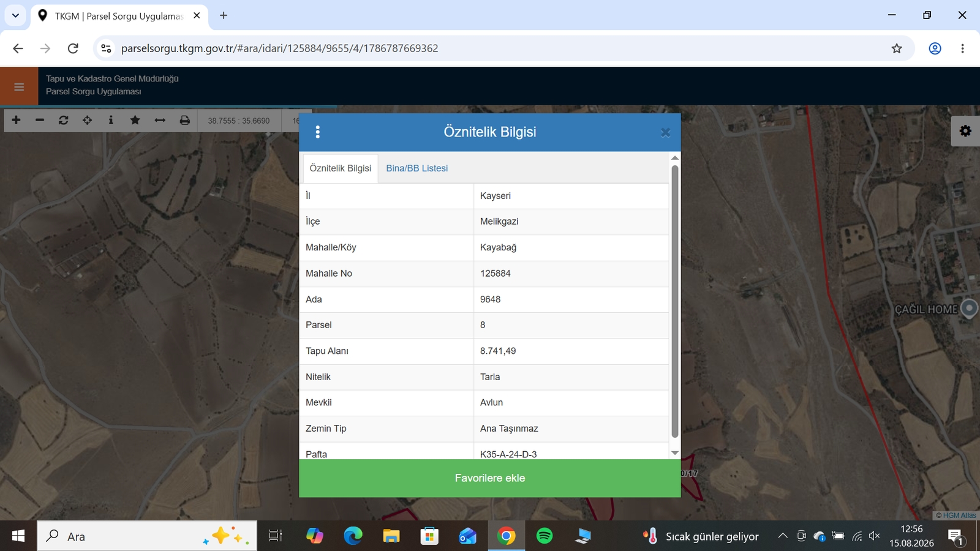Zoom in with the plus map tool
Viewport: 980px width, 551px height.
[17, 120]
